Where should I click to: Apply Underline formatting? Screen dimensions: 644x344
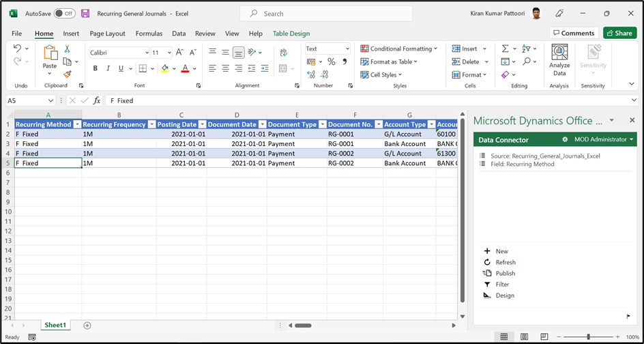tap(120, 68)
